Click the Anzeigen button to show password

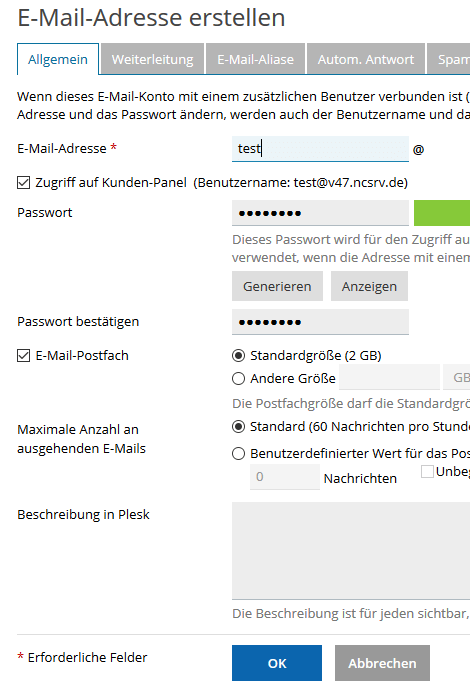(369, 286)
